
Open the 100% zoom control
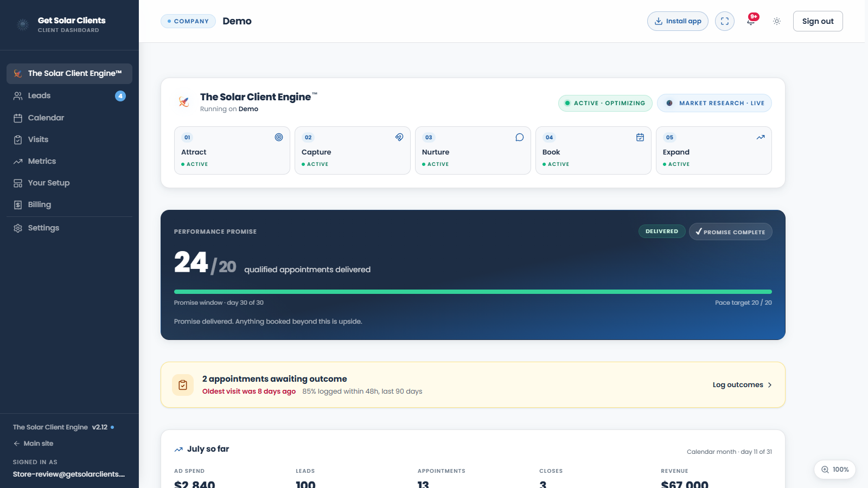(x=835, y=470)
